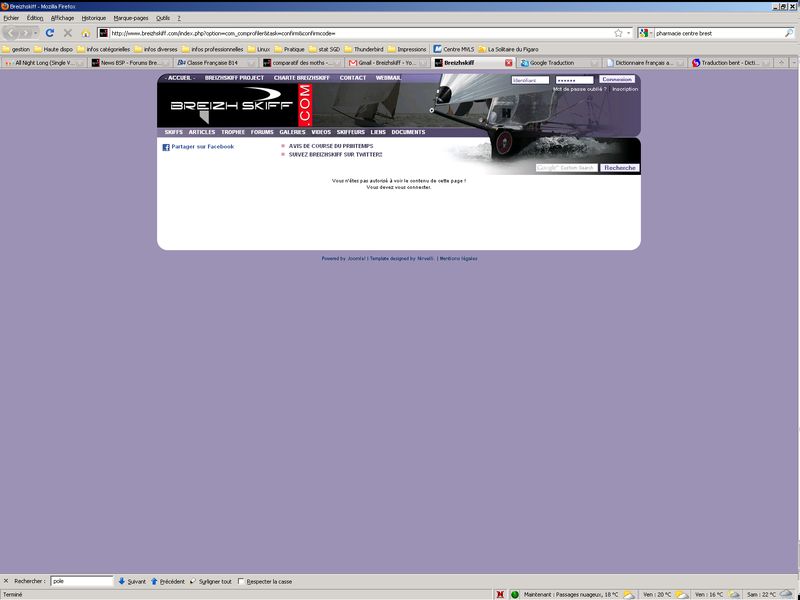The height and width of the screenshot is (600, 800).
Task: Open the URL history dropdown next to star
Action: [628, 33]
